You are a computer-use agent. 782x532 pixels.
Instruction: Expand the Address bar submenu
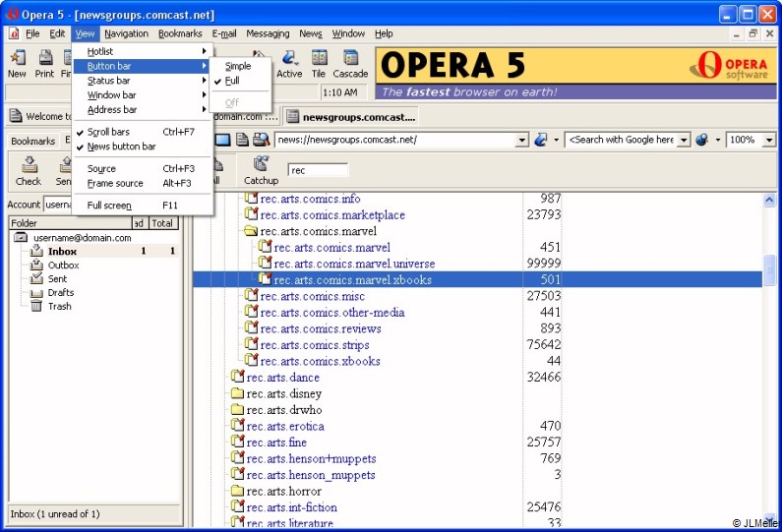point(144,109)
